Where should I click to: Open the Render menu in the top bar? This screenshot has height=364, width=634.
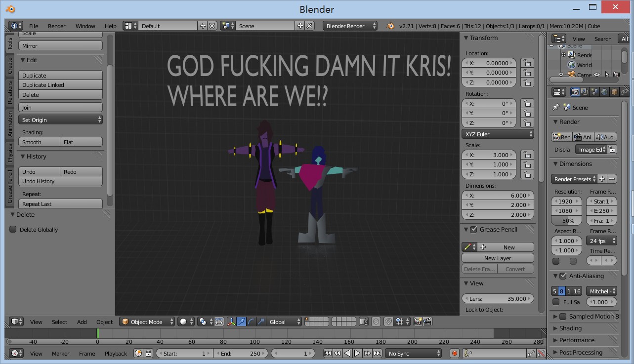point(58,26)
